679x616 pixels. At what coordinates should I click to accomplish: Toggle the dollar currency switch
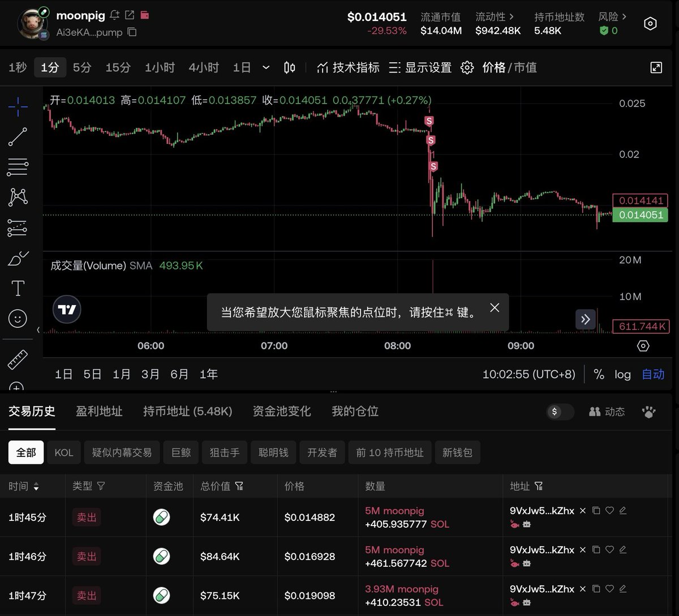[560, 412]
